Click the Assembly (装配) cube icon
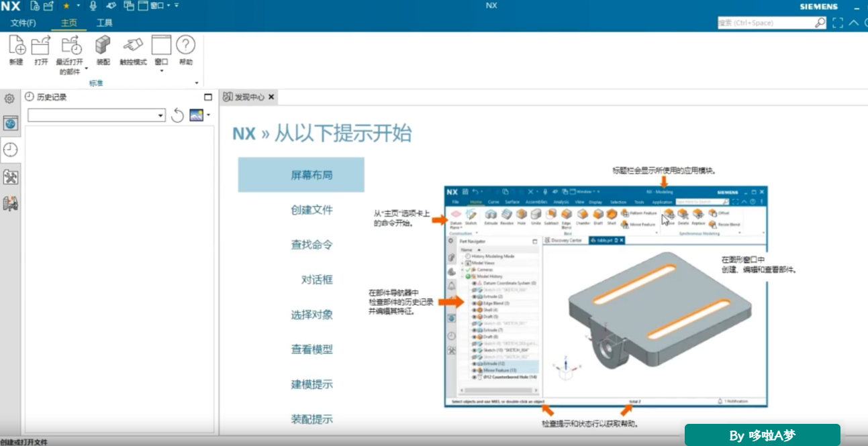The image size is (868, 446). (x=103, y=46)
